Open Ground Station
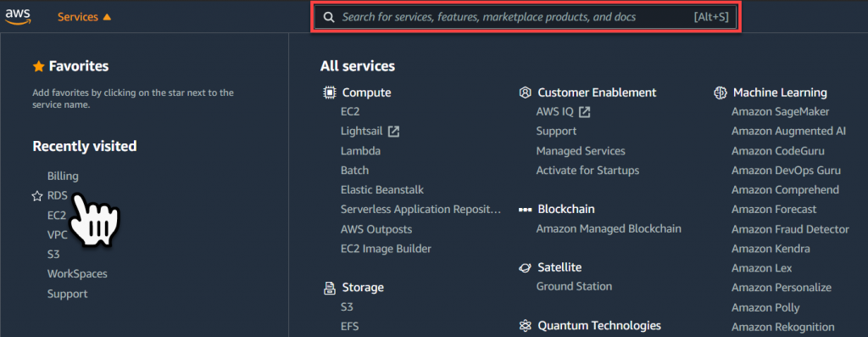Image resolution: width=868 pixels, height=337 pixels. pos(574,287)
